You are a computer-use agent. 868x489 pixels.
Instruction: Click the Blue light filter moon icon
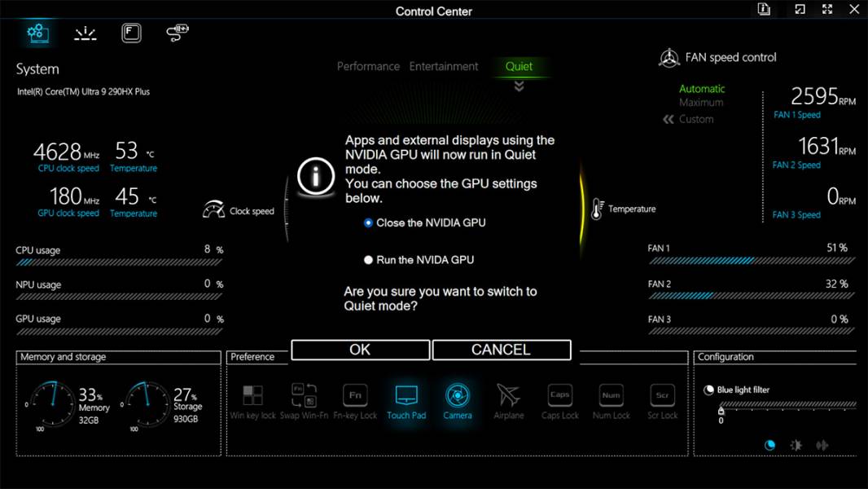[x=708, y=390]
